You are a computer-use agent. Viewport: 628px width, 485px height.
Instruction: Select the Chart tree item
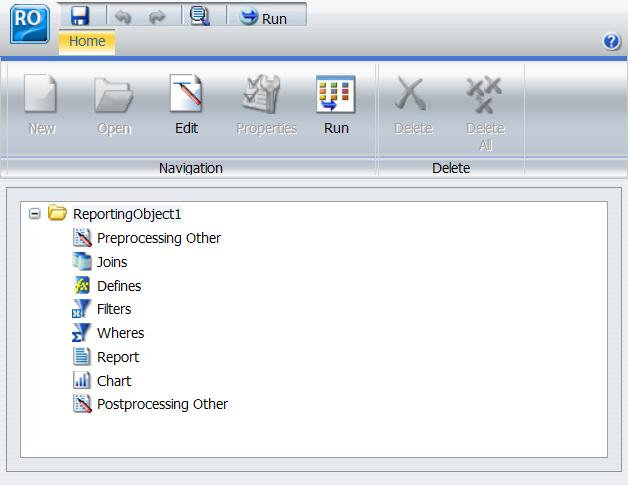coord(114,381)
